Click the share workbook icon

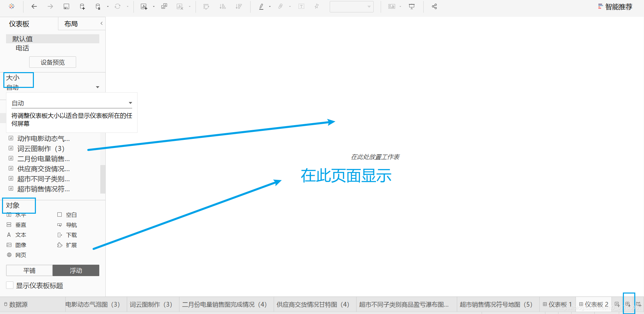[434, 6]
